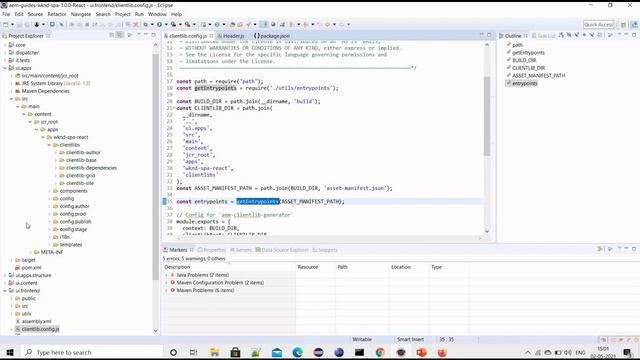
Task: Click the New file toolbar icon
Action: click(x=6, y=24)
